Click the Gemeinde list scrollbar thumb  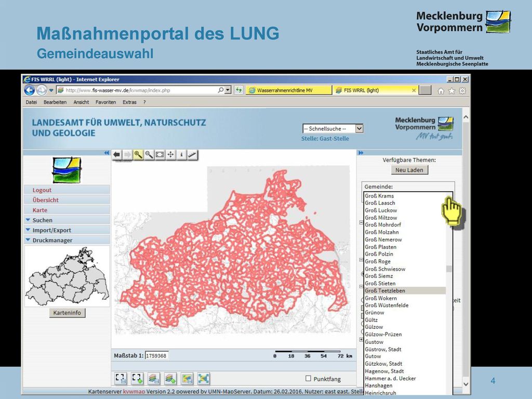[449, 269]
